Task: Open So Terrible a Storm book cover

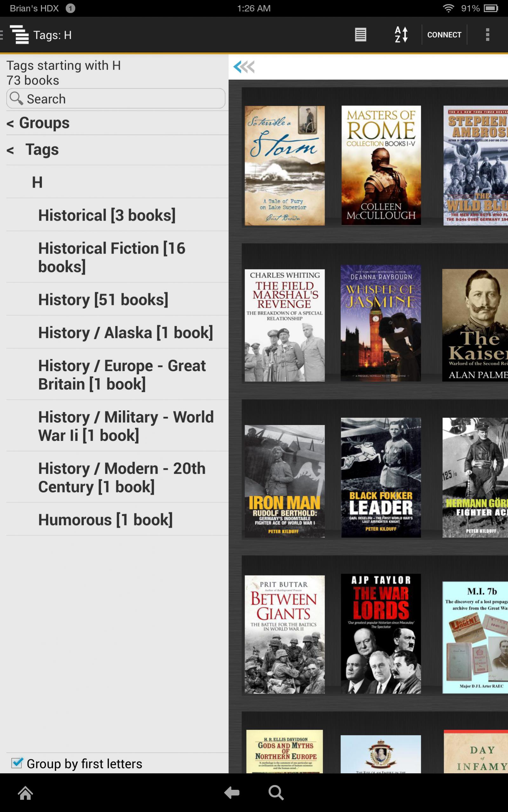Action: (x=285, y=165)
